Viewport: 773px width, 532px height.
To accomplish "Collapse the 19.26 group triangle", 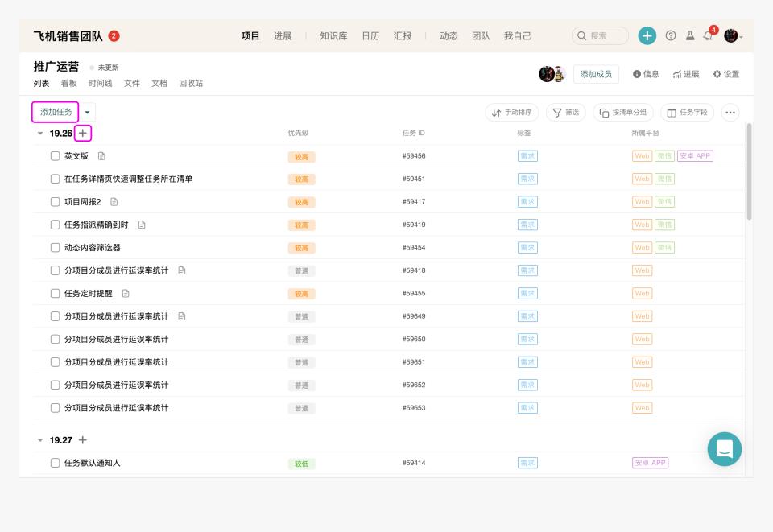I will tap(40, 134).
